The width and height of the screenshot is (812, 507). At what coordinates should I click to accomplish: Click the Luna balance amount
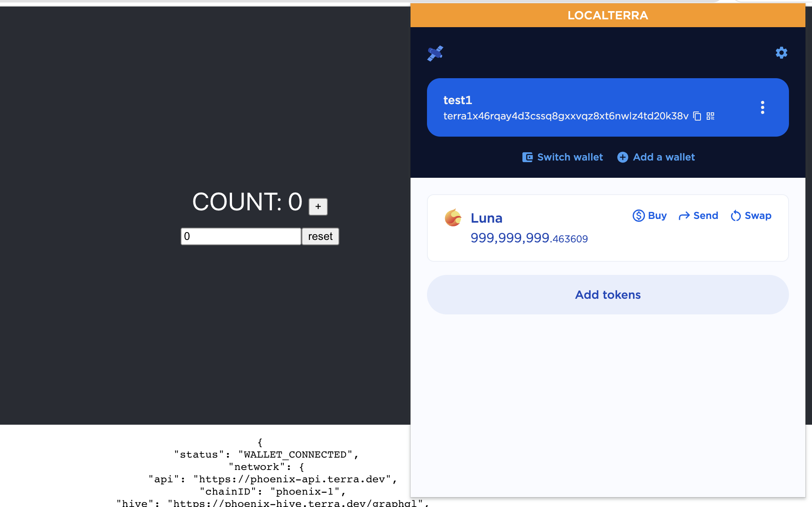[529, 238]
